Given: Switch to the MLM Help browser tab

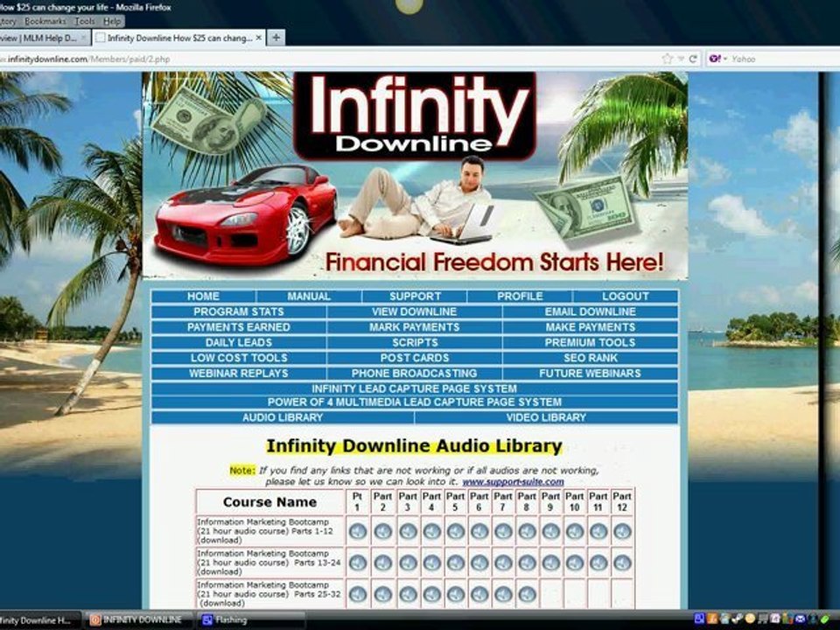Looking at the screenshot, I should coord(43,38).
